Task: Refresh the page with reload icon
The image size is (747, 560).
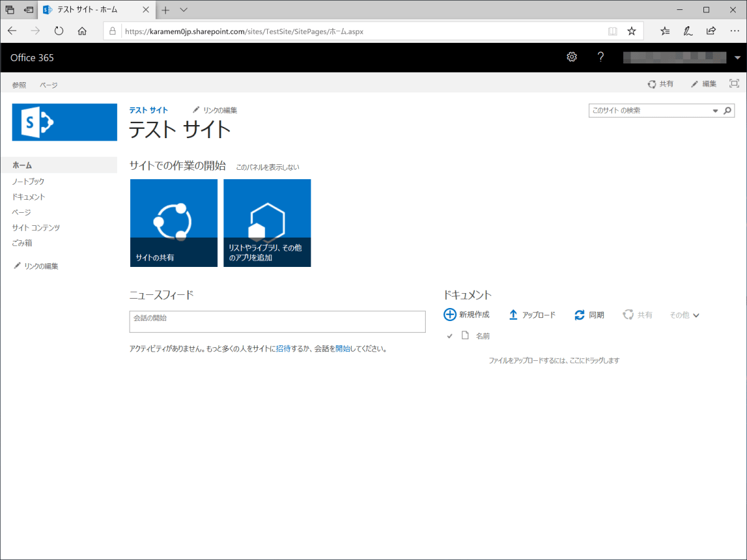Action: pos(59,31)
